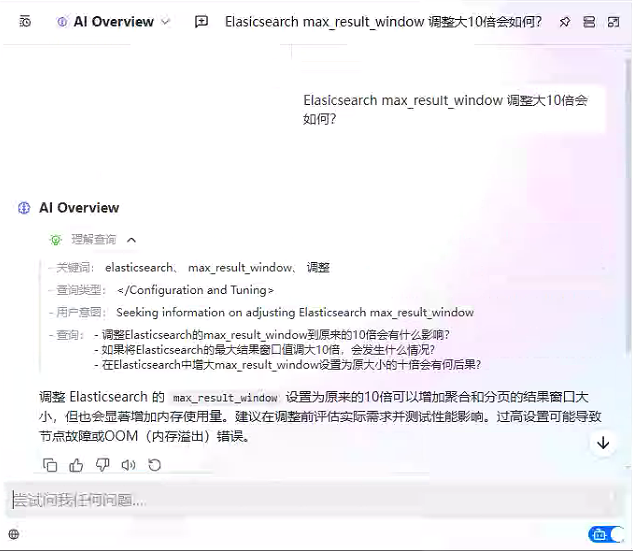Click the globe icon at bottom left
Screen dimensions: 633x551
tap(14, 534)
